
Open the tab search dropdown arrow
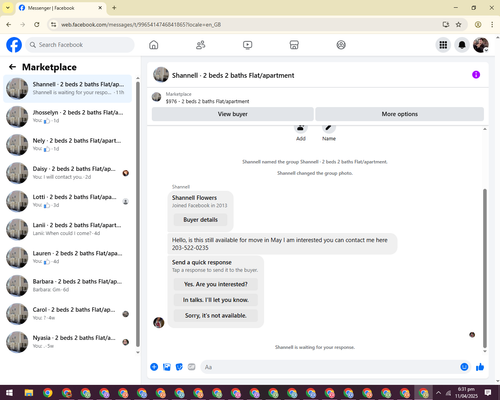[x=8, y=8]
